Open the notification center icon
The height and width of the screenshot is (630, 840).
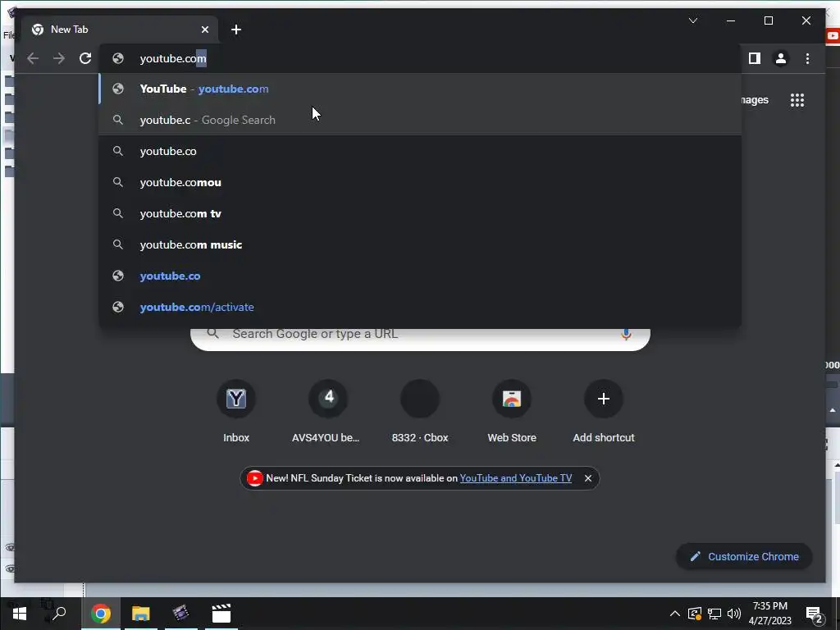coord(815,614)
